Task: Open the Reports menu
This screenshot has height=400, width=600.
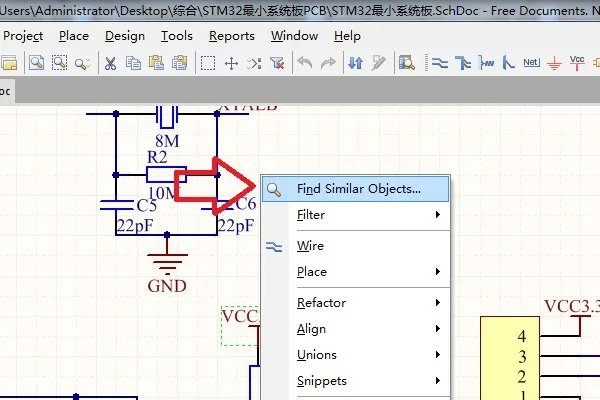Action: tap(232, 36)
